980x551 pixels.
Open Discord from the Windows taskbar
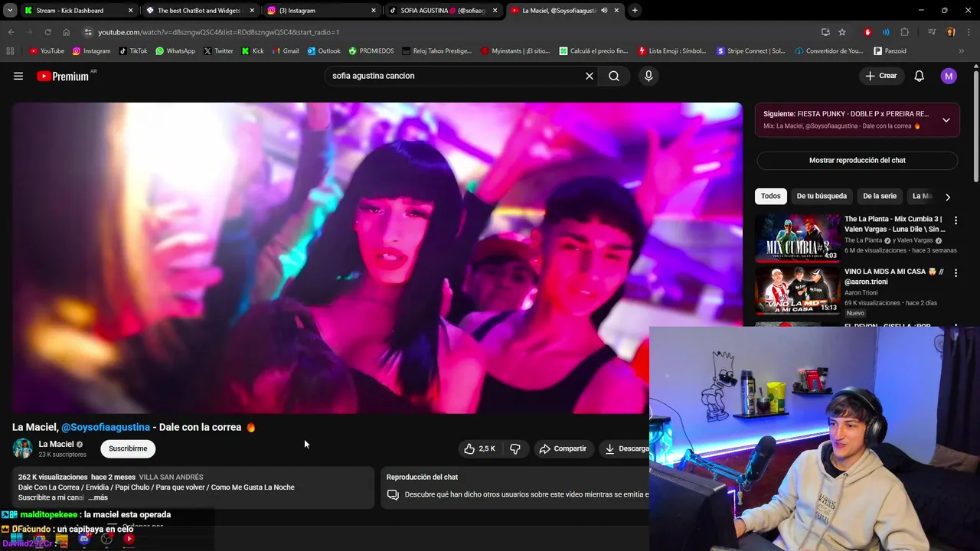click(x=84, y=539)
